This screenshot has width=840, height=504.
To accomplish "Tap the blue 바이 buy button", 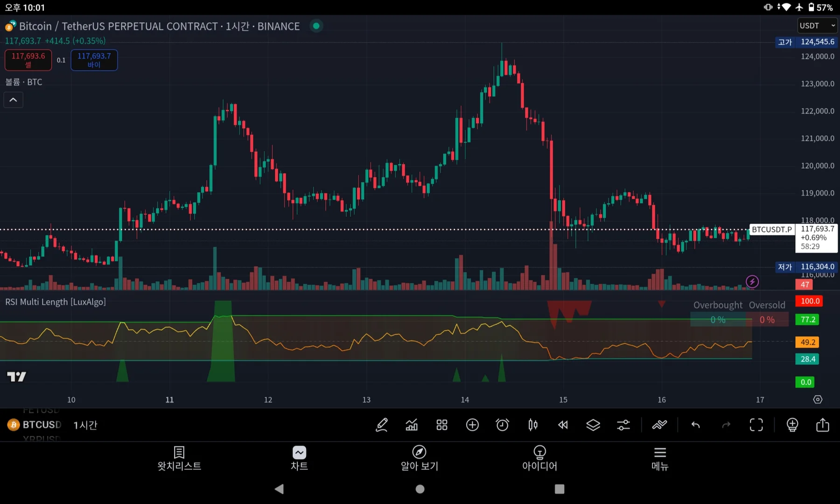I will click(94, 60).
